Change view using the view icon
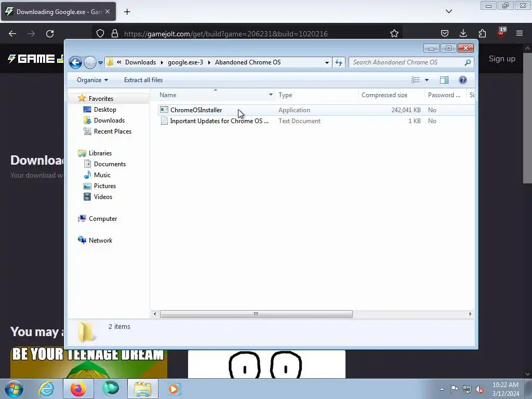Image resolution: width=532 pixels, height=399 pixels. point(416,80)
